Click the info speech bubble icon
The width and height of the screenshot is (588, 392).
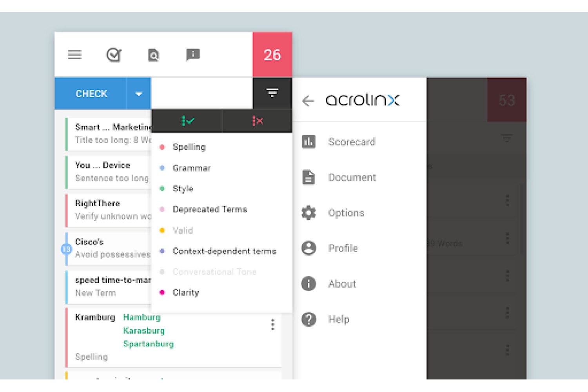193,54
